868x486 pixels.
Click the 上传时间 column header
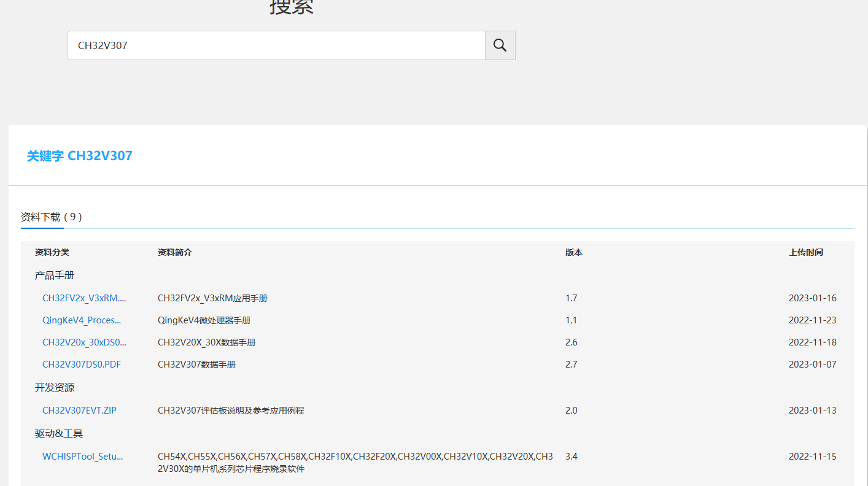tap(806, 252)
